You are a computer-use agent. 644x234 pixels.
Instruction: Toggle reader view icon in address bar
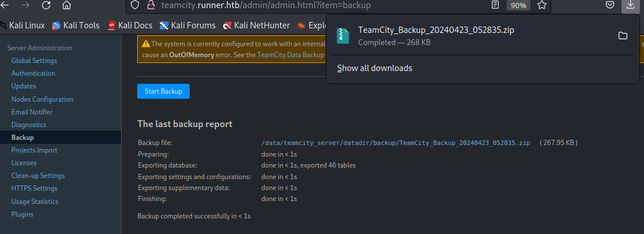(496, 5)
